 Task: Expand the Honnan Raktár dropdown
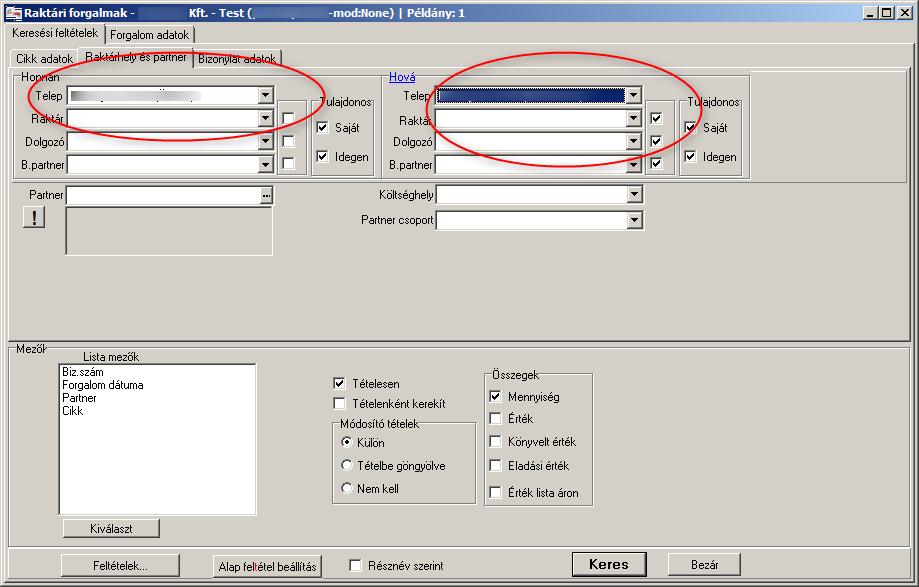266,118
